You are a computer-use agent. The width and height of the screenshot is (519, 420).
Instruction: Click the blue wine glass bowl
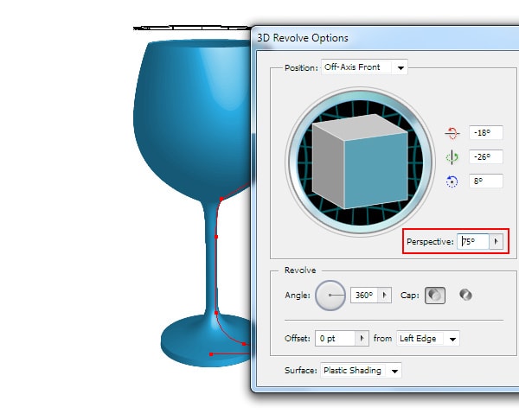192,119
